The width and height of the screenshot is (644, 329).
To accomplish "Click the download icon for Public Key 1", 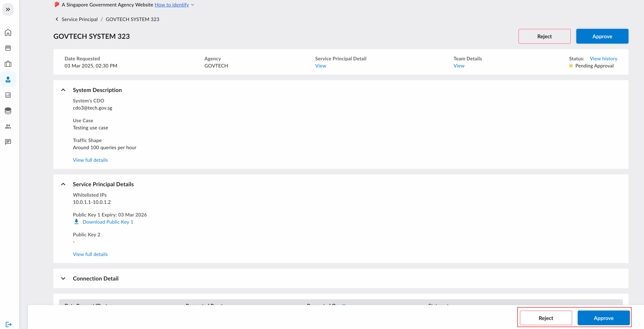I will point(77,222).
